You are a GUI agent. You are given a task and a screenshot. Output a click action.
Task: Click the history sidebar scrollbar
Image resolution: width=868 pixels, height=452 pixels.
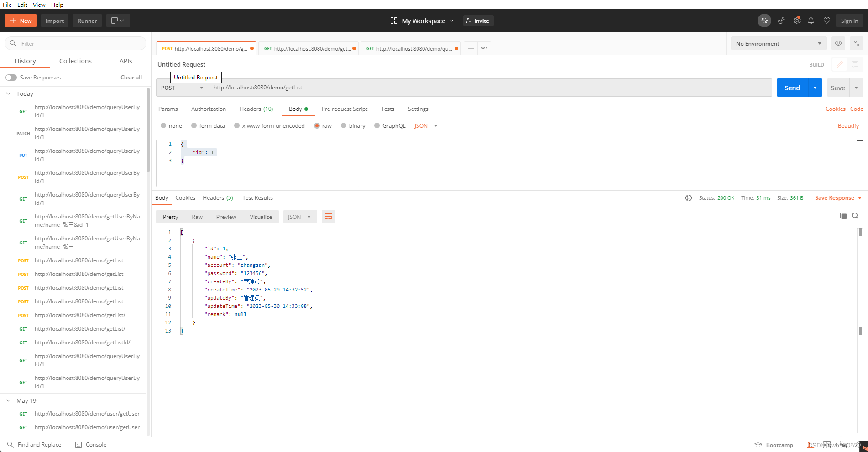[x=148, y=131]
